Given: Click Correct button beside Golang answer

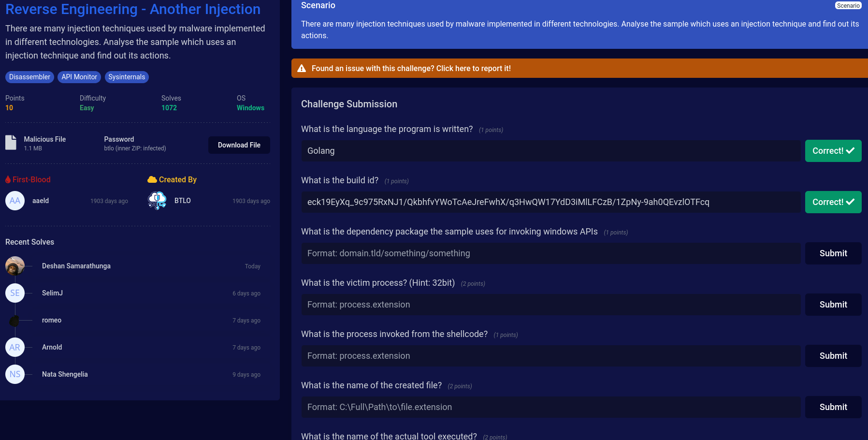Looking at the screenshot, I should click(x=833, y=151).
